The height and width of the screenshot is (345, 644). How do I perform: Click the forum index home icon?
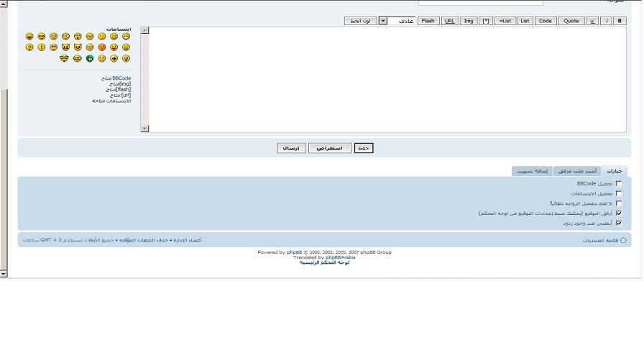[622, 240]
